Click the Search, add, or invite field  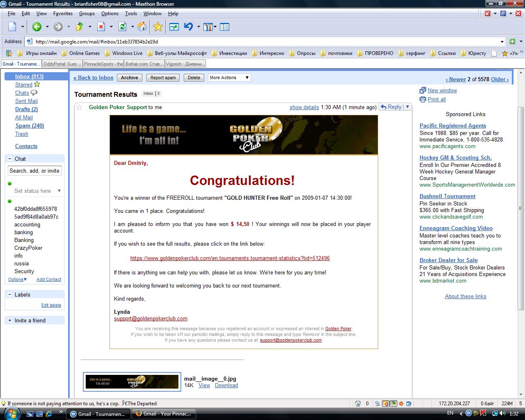pyautogui.click(x=34, y=171)
